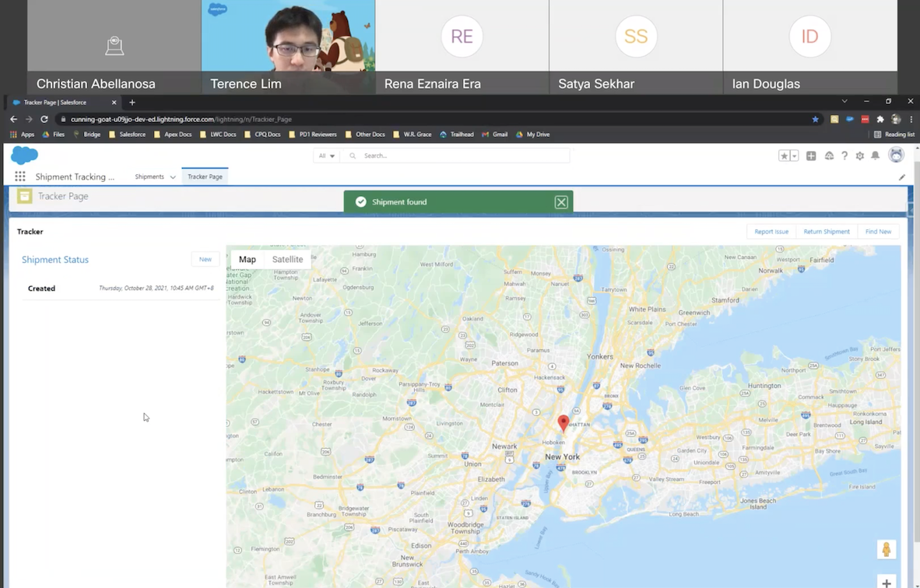Add page to Salesforce favorites star
This screenshot has width=920, height=588.
tap(784, 156)
